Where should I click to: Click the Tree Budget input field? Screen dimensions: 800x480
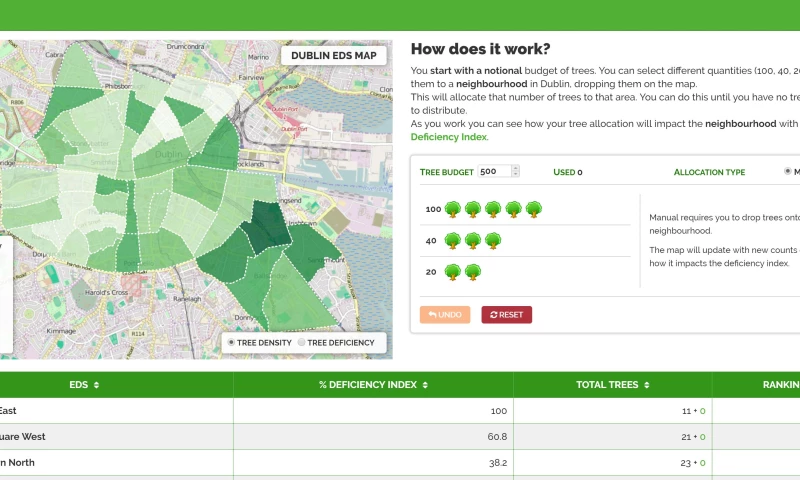click(498, 171)
